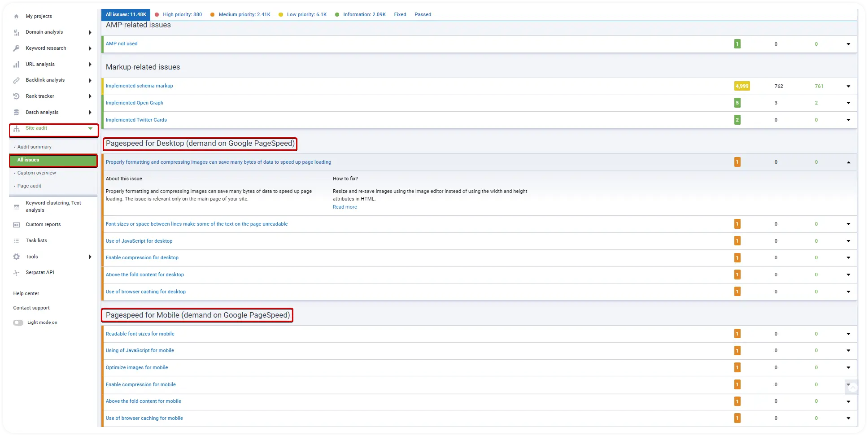The height and width of the screenshot is (436, 868).
Task: Click the Serpstat API icon
Action: pyautogui.click(x=17, y=273)
